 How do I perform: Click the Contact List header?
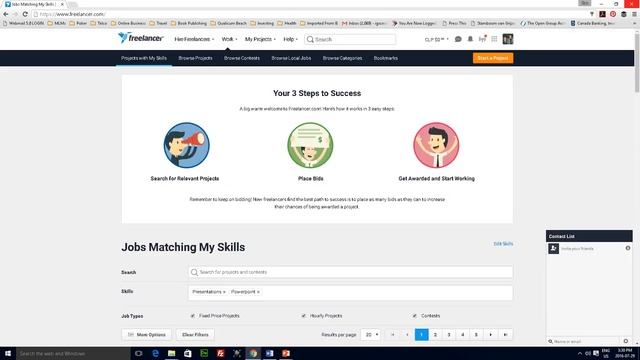coord(589,236)
